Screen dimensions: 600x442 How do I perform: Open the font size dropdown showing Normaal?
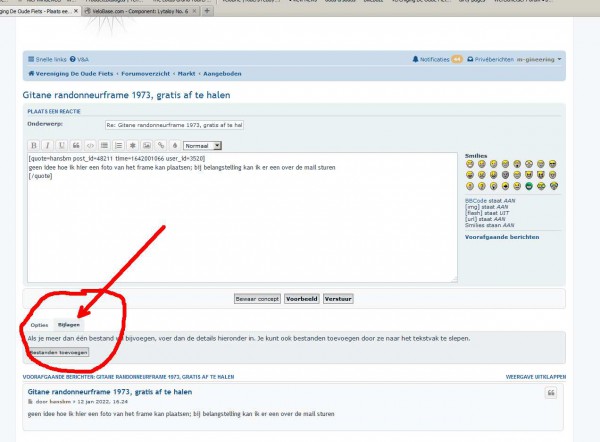point(202,146)
